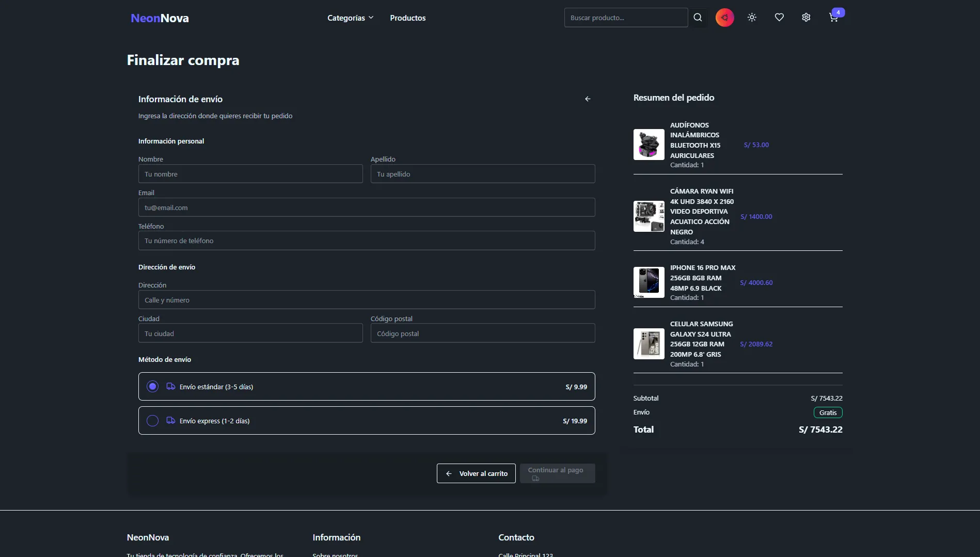The width and height of the screenshot is (980, 557).
Task: Focus the Buscar producto search box
Action: point(626,18)
